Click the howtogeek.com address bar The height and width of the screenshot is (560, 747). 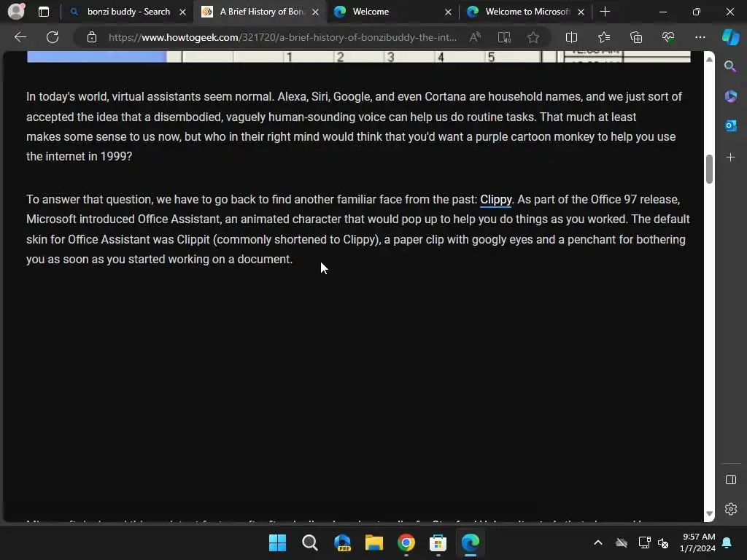pyautogui.click(x=282, y=37)
